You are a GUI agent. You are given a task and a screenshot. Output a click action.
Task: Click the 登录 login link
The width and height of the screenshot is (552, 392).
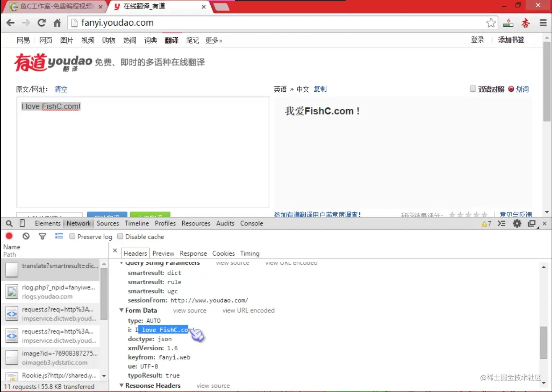[x=477, y=40]
